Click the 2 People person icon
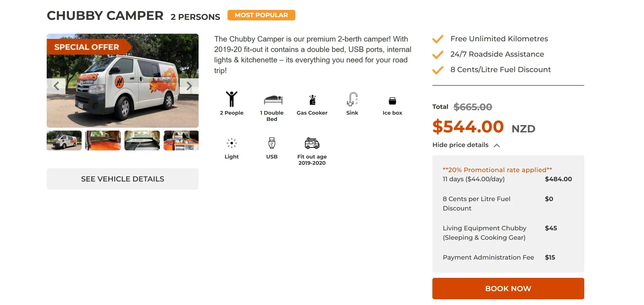644x305 pixels. coord(231,99)
